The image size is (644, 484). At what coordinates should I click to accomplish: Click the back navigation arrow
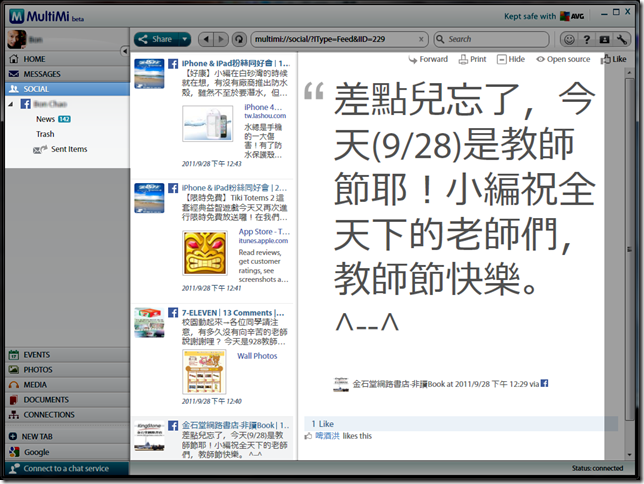205,39
